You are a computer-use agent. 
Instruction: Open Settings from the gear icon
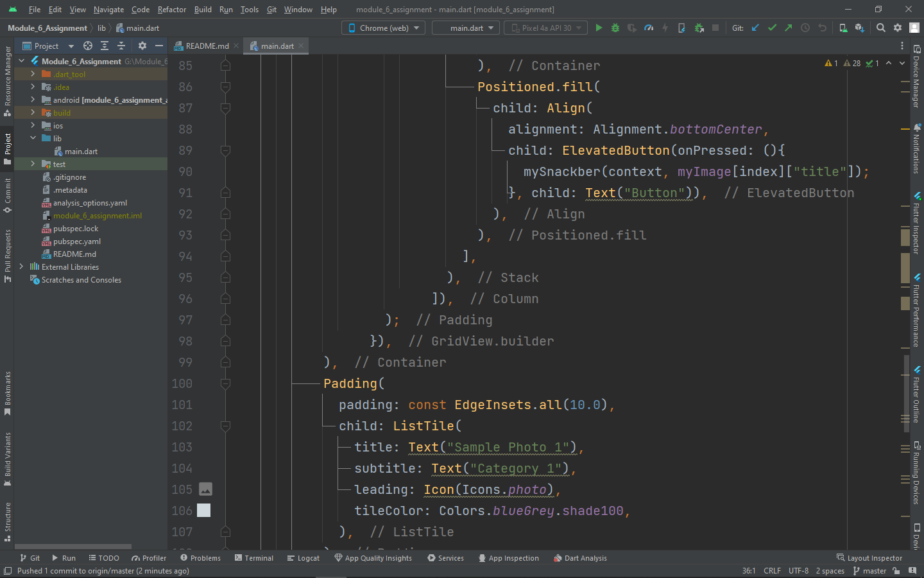[897, 28]
